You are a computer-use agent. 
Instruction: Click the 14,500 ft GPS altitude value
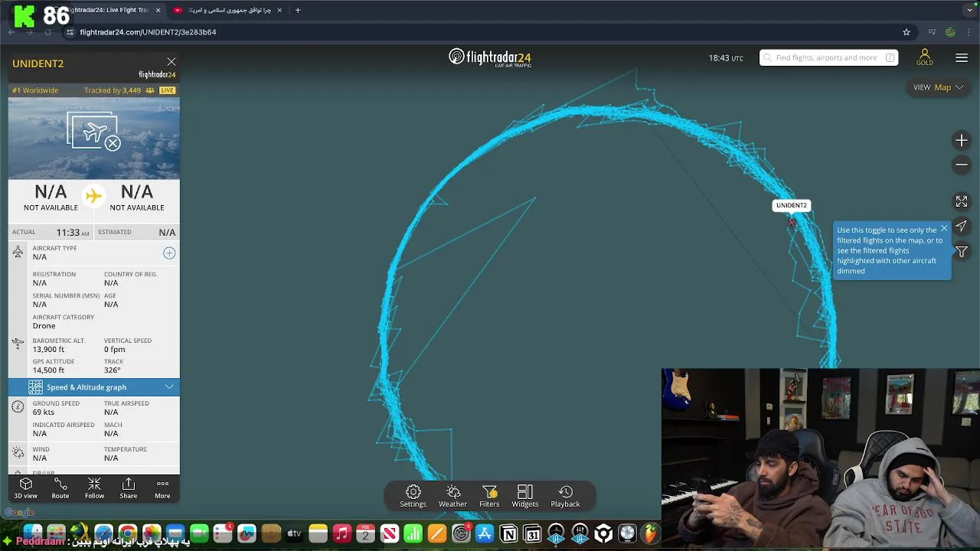coord(48,370)
